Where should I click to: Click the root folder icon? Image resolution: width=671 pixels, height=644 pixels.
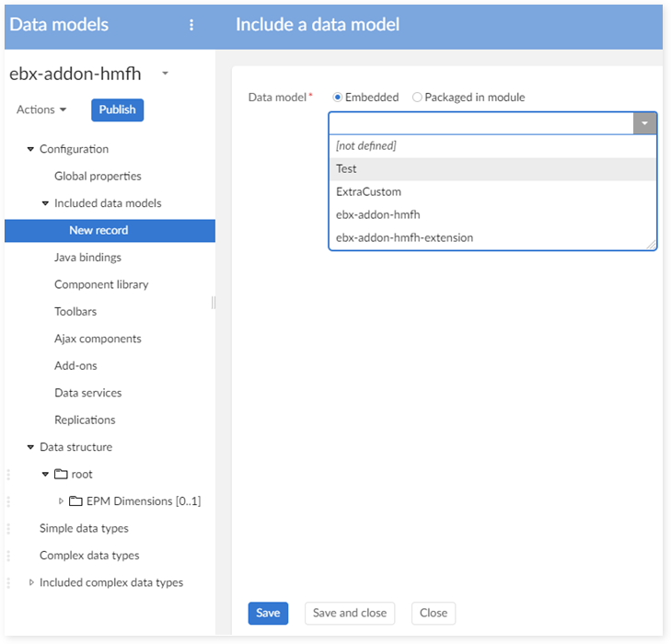(62, 475)
